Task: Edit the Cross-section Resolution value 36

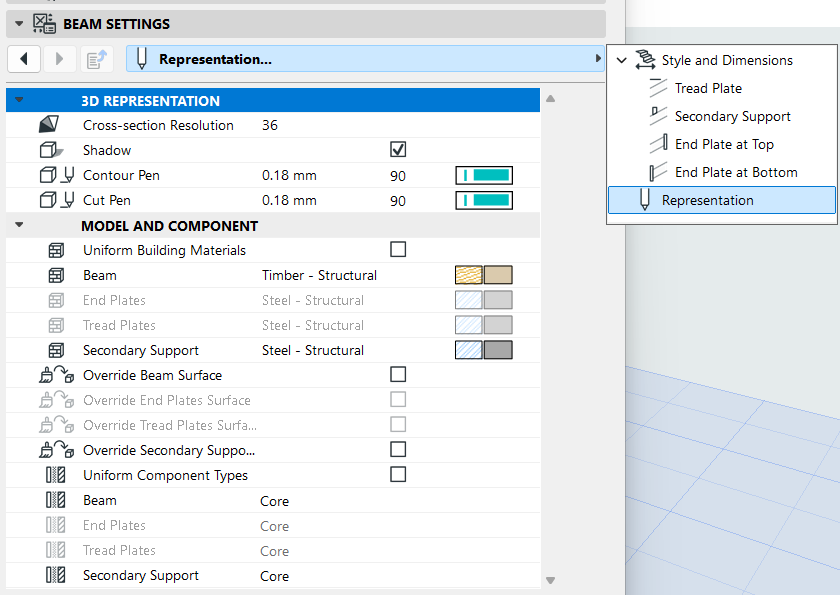Action: pos(270,125)
